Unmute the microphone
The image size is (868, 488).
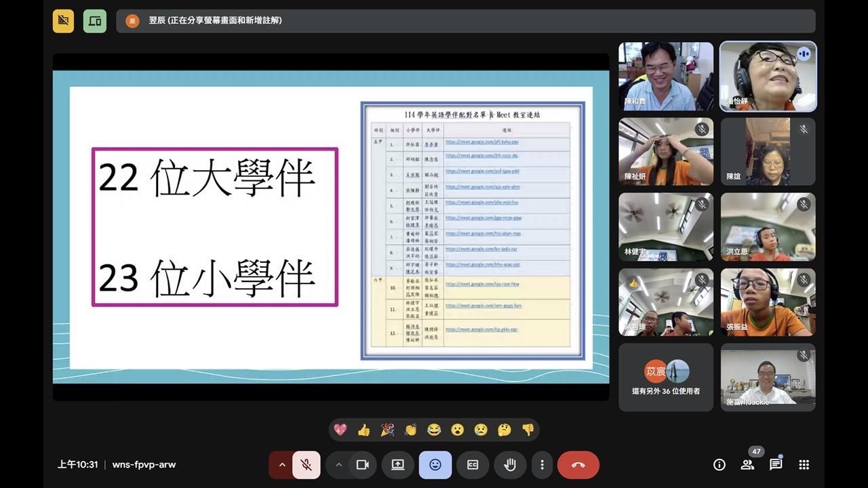pyautogui.click(x=307, y=465)
